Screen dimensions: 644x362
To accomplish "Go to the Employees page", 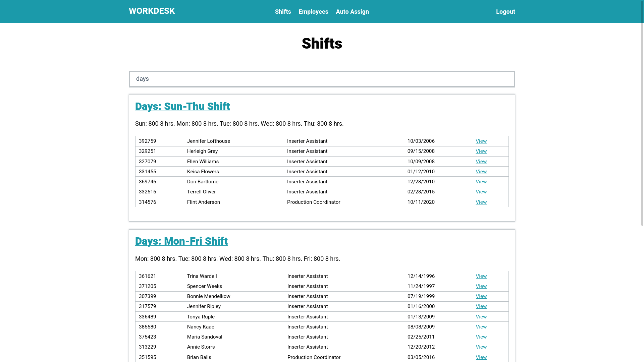I will (x=313, y=12).
